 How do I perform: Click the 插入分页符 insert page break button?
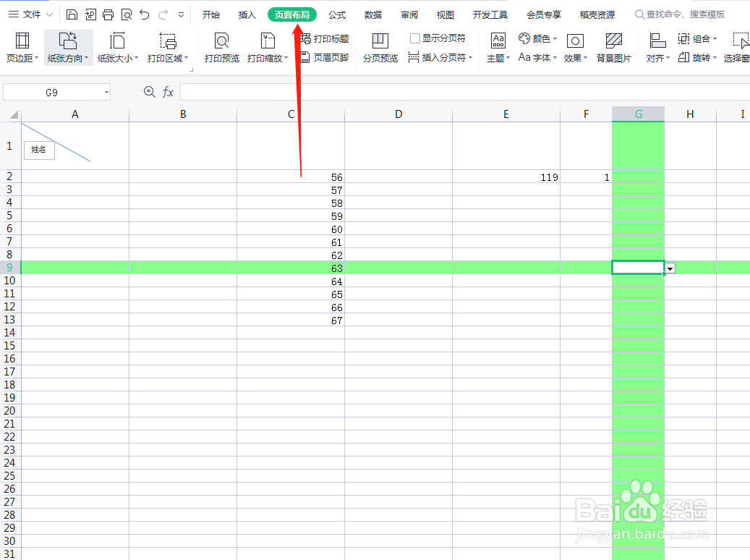pos(440,58)
